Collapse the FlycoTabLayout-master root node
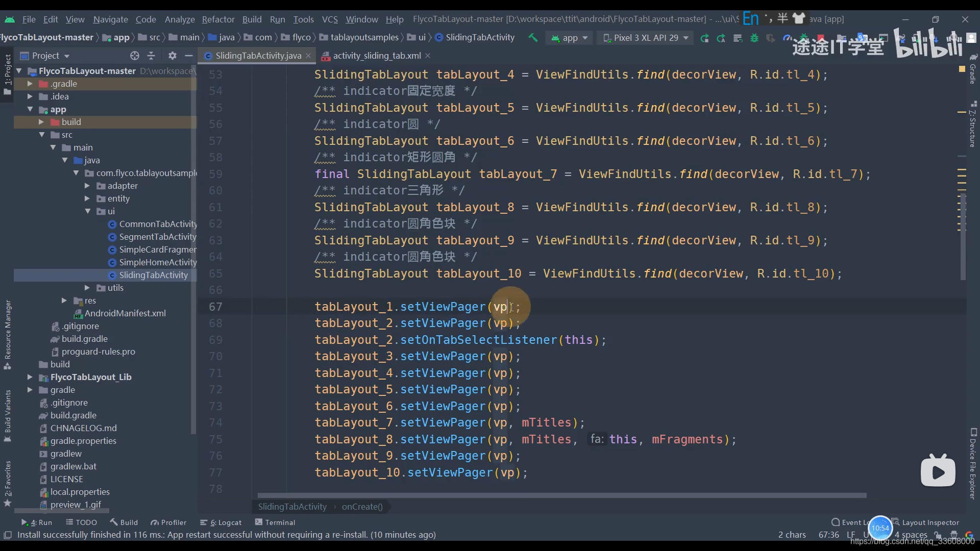This screenshot has height=551, width=980. click(19, 71)
